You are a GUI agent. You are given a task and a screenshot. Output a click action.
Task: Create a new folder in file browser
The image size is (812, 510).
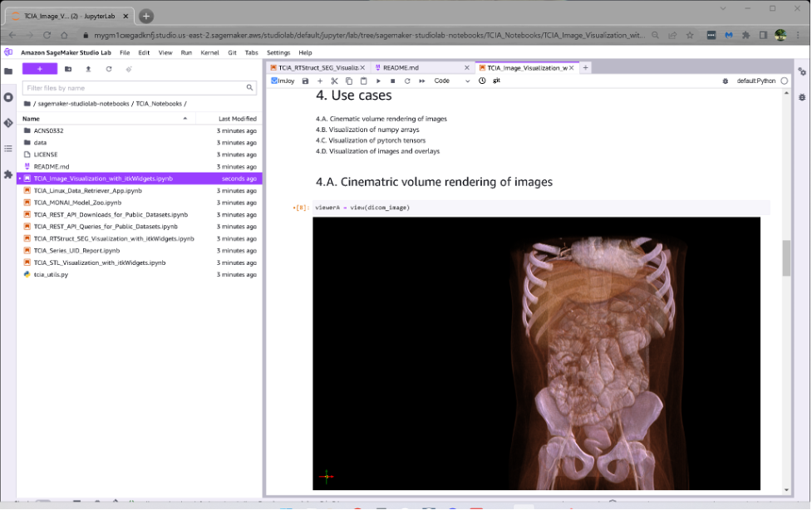click(x=68, y=69)
